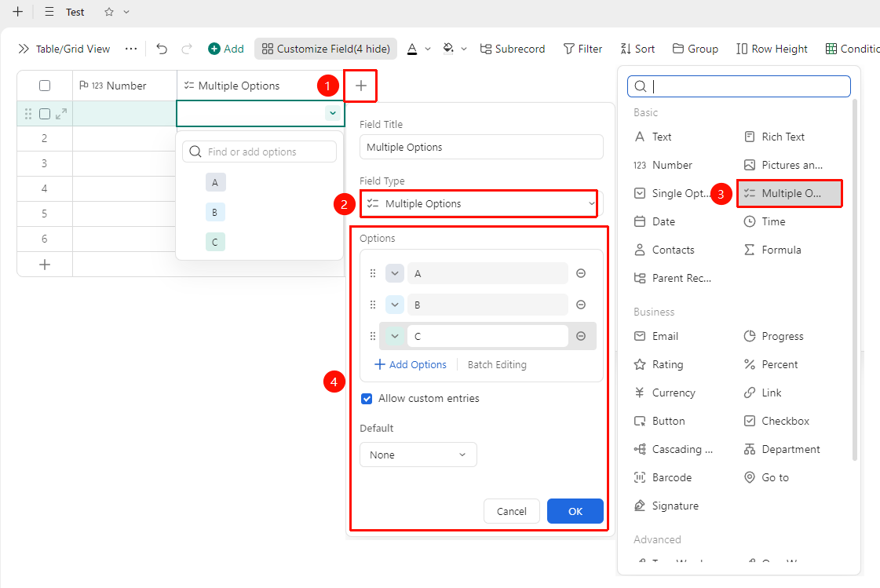Image resolution: width=880 pixels, height=588 pixels.
Task: Select Rich Text field type
Action: [774, 137]
